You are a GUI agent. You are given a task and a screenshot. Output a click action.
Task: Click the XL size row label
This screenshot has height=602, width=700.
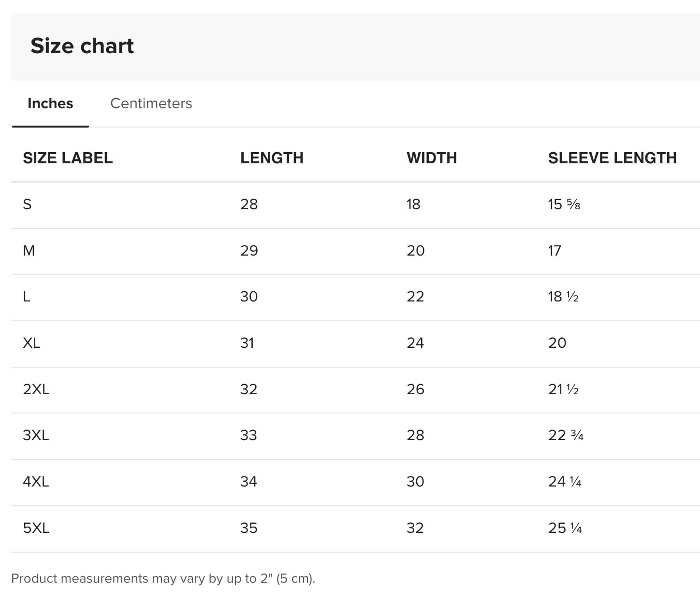tap(31, 343)
